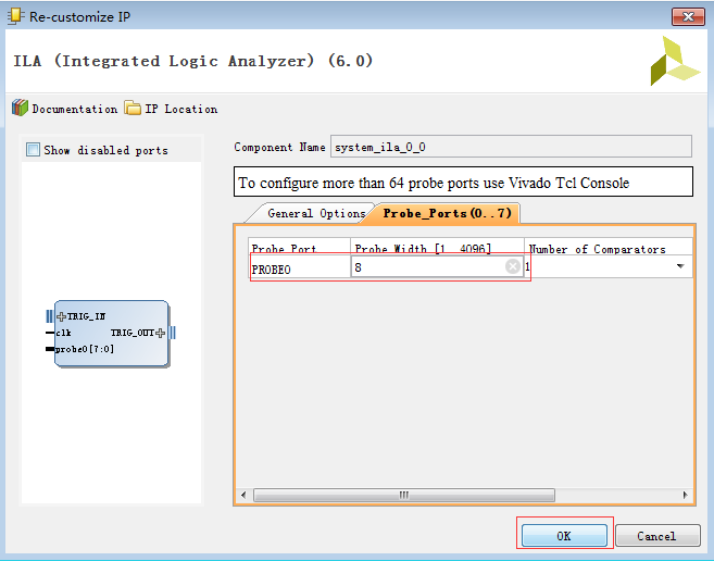Switch to General Options tab
Image resolution: width=715 pixels, height=561 pixels.
click(x=316, y=213)
